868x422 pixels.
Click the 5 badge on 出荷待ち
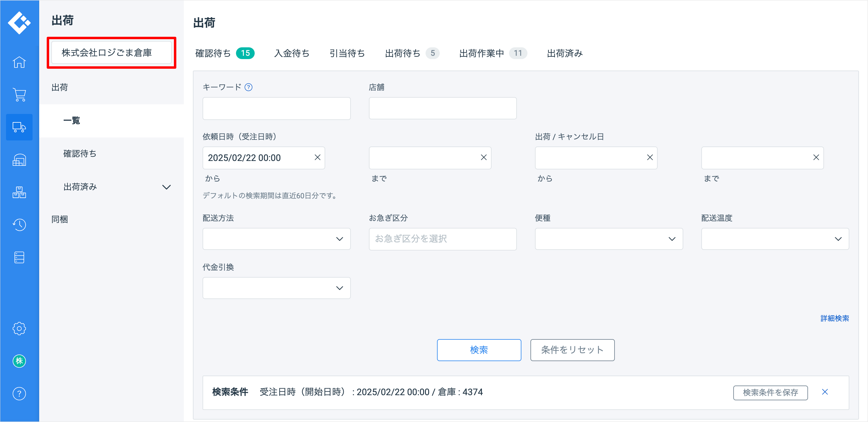(x=433, y=53)
